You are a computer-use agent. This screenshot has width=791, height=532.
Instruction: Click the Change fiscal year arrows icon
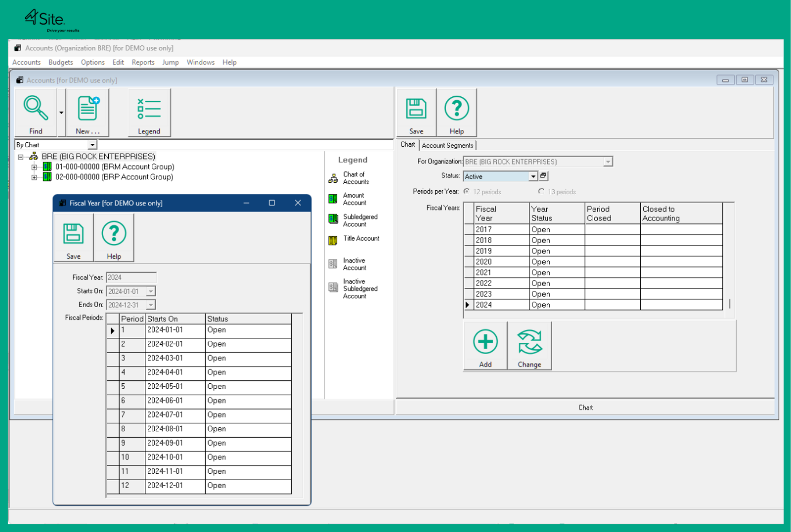pyautogui.click(x=529, y=342)
